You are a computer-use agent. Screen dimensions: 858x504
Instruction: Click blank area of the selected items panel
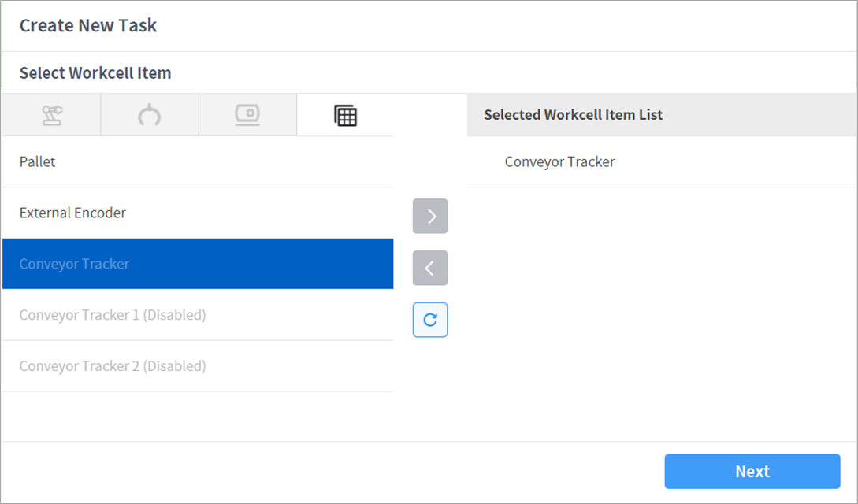pyautogui.click(x=660, y=315)
